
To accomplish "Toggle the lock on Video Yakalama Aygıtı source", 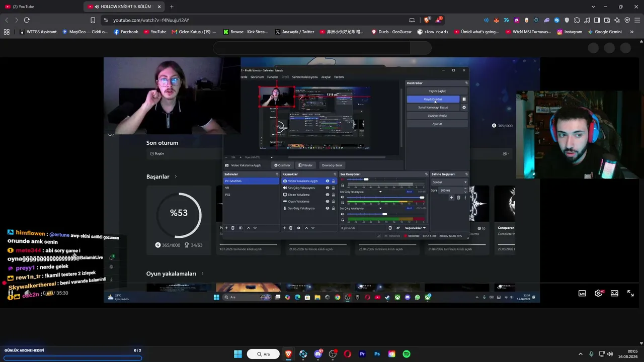I will pos(333,181).
